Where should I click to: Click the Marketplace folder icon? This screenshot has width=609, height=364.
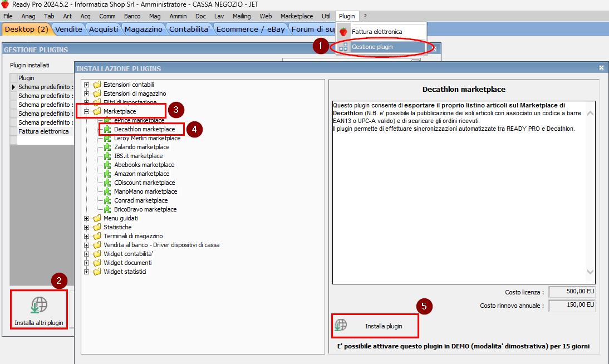97,111
